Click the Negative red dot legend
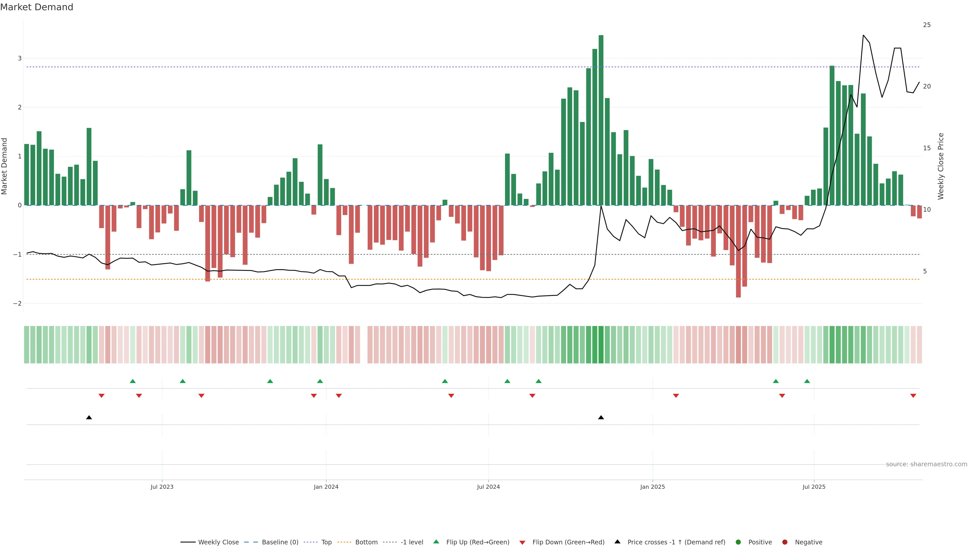Image resolution: width=980 pixels, height=551 pixels. click(785, 542)
